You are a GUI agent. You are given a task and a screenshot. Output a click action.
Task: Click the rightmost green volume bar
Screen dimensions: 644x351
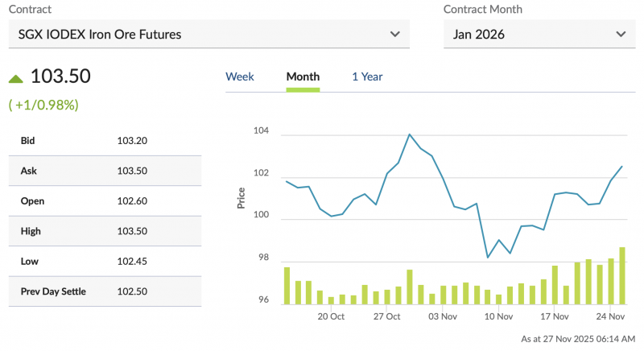[622, 276]
